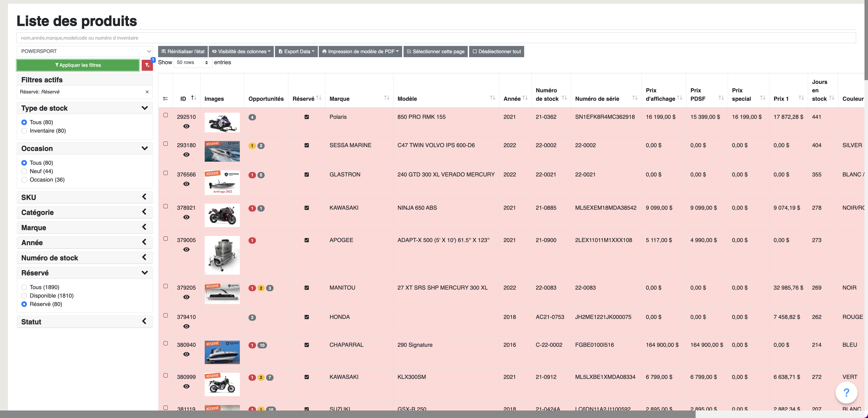This screenshot has width=868, height=418.
Task: Collapse the Réservé filter section
Action: coord(145,273)
